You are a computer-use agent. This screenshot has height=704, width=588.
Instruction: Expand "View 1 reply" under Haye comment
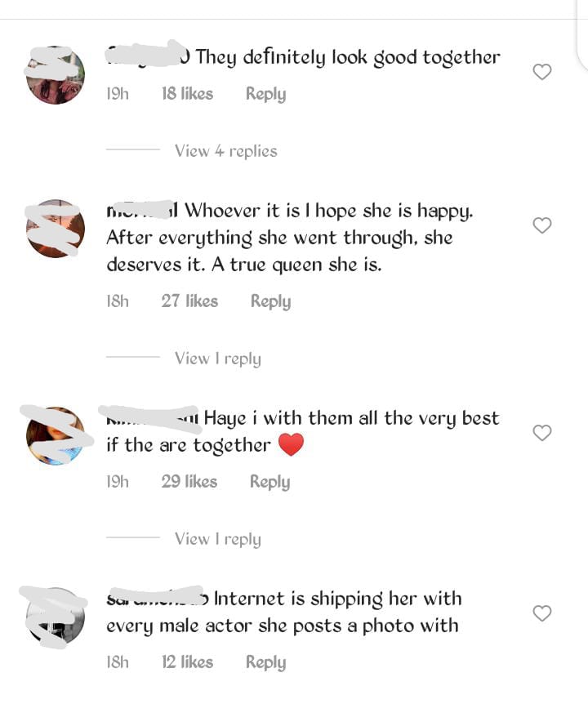point(218,539)
